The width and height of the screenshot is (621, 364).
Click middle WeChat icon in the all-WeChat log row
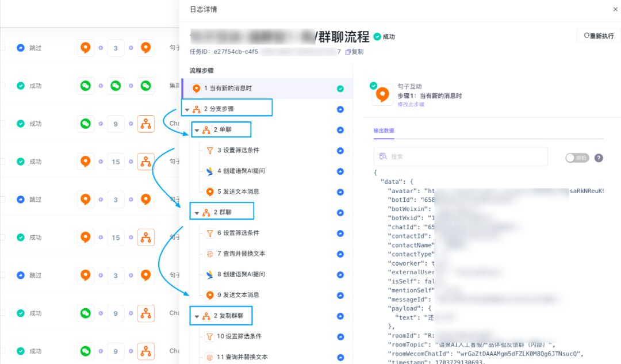116,86
